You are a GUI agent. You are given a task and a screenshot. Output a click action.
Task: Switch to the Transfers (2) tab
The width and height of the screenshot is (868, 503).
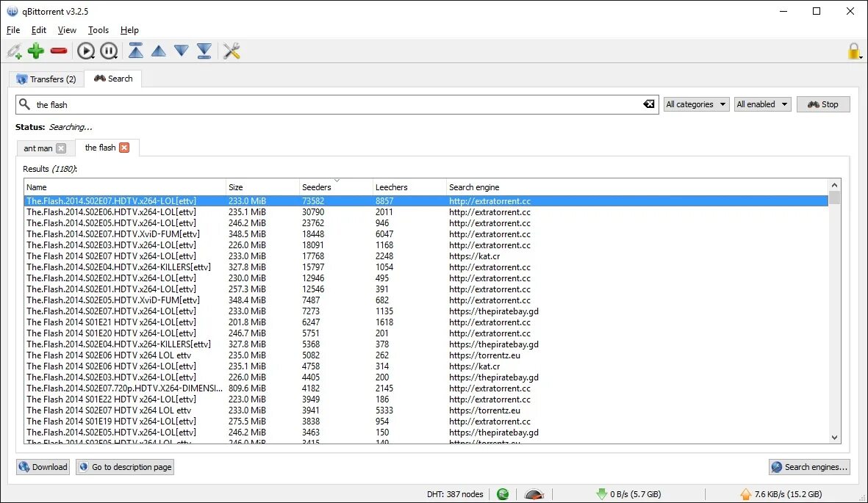[x=46, y=79]
